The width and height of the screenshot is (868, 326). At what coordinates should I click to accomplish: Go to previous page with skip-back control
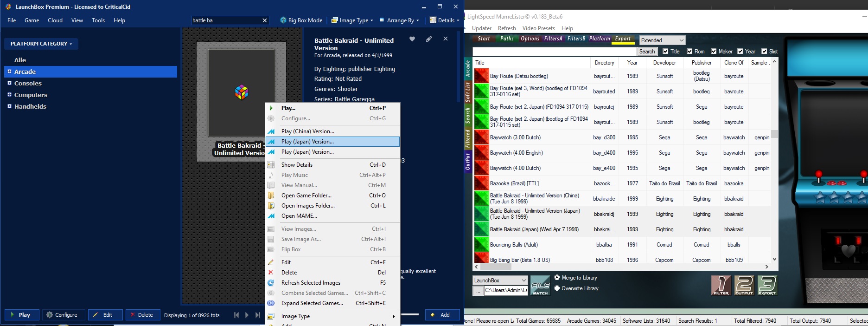click(236, 315)
